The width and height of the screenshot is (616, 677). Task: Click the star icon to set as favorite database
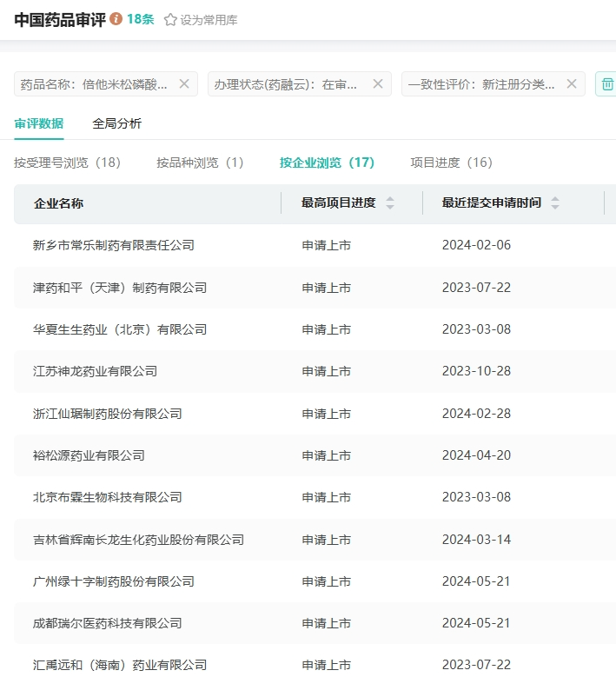click(x=170, y=20)
